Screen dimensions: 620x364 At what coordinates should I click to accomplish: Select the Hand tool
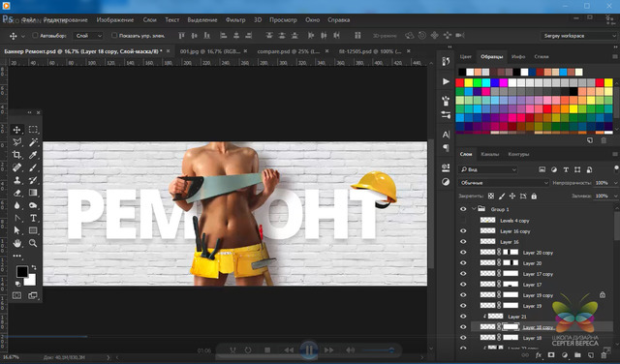(16, 243)
